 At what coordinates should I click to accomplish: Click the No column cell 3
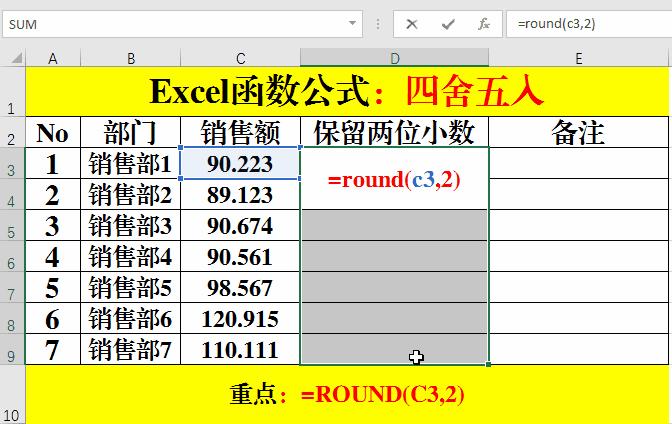53,225
